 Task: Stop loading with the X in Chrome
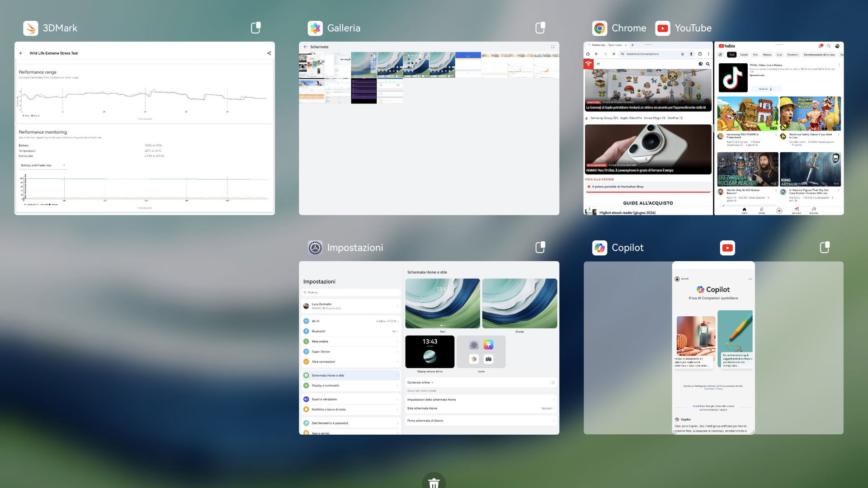[x=613, y=54]
